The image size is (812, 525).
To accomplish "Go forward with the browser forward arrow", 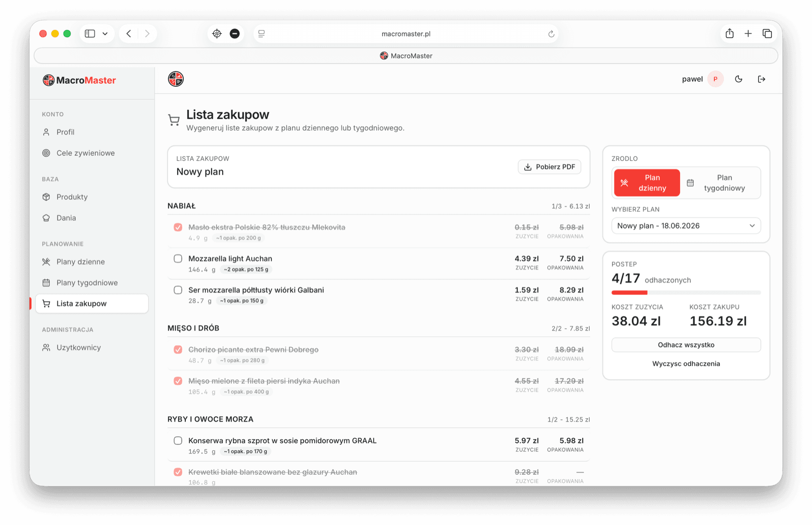I will pyautogui.click(x=147, y=34).
